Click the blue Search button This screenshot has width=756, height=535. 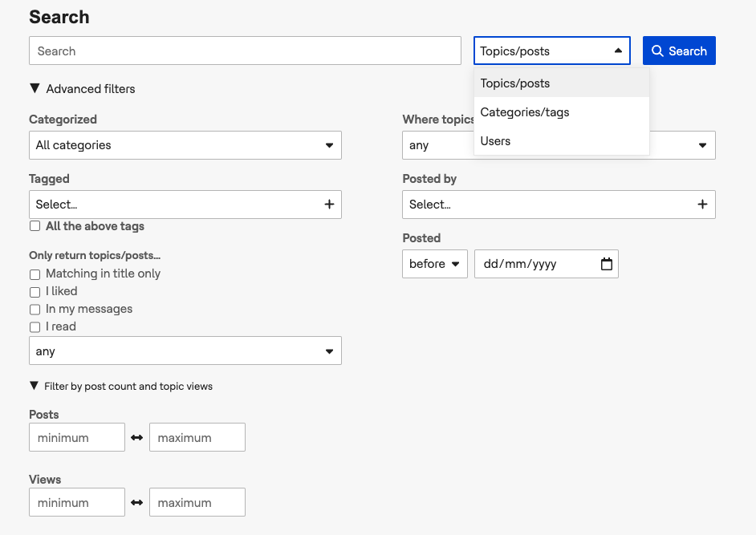tap(679, 51)
